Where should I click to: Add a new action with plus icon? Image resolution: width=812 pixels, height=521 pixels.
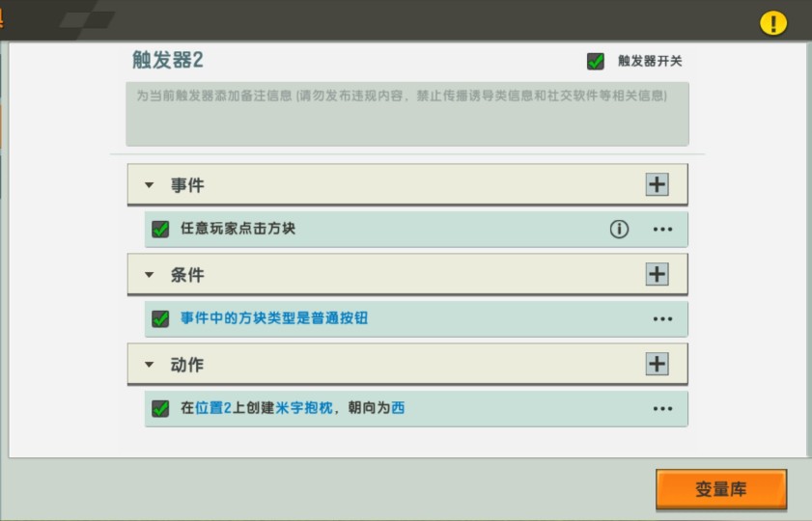(657, 364)
